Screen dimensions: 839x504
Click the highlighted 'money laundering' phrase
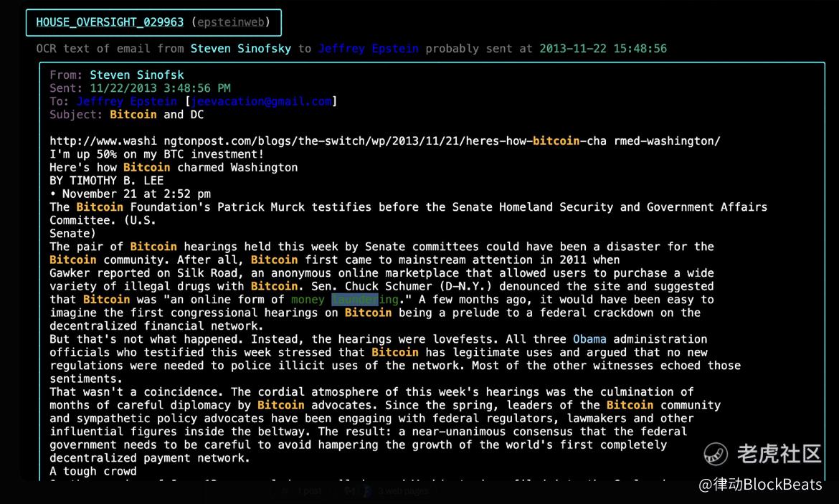tap(345, 300)
